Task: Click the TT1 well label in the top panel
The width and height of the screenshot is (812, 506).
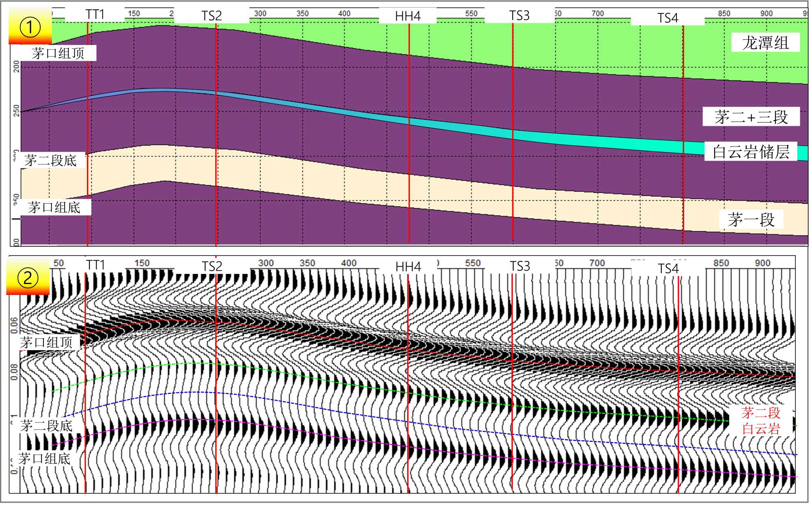Action: [95, 15]
